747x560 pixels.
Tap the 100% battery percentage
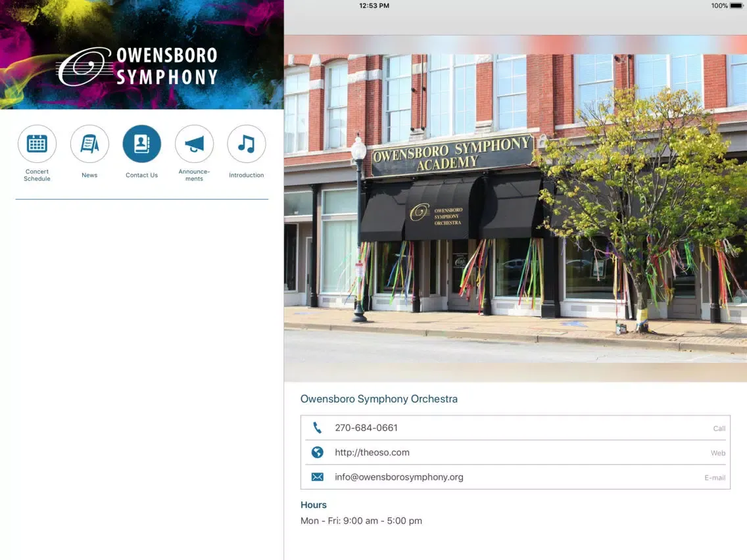[x=719, y=6]
